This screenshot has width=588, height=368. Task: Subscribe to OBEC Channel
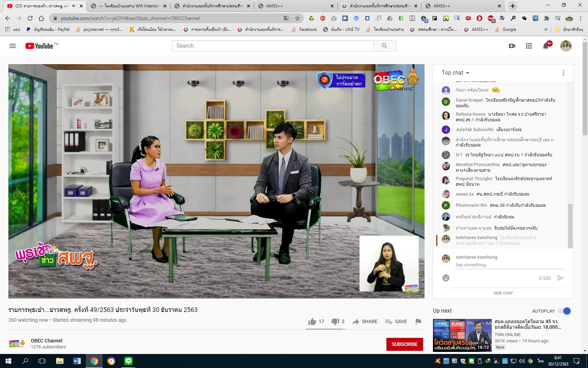[x=404, y=344]
